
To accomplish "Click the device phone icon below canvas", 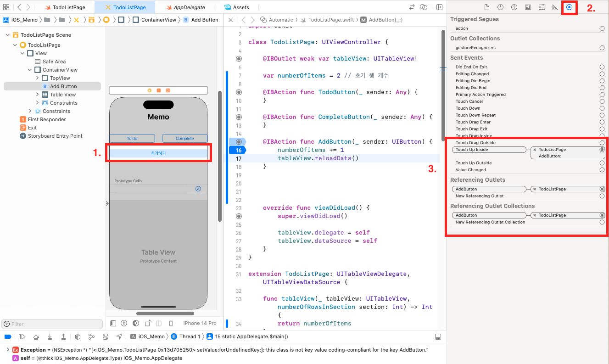I will pyautogui.click(x=171, y=323).
